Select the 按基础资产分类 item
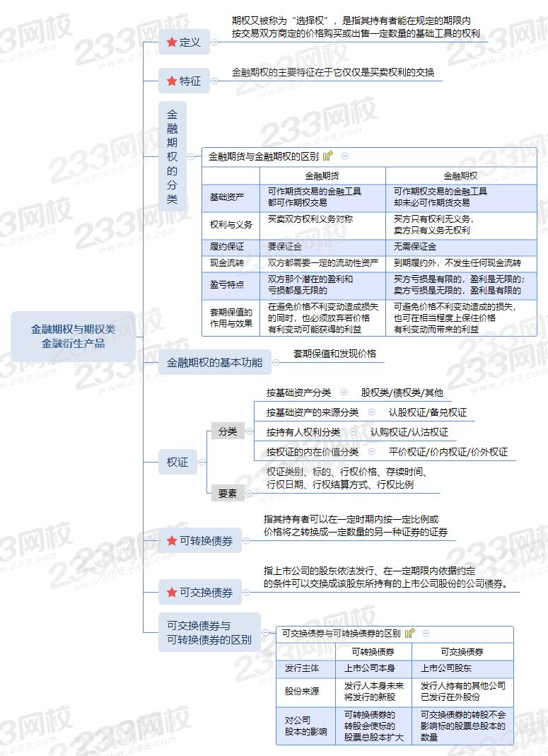Viewport: 548px width, 756px height. (298, 392)
